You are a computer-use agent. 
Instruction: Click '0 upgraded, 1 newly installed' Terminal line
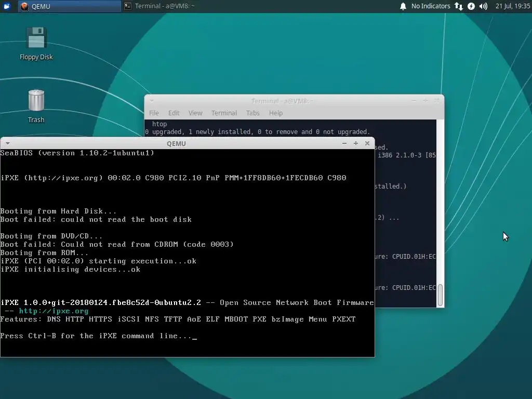(257, 131)
